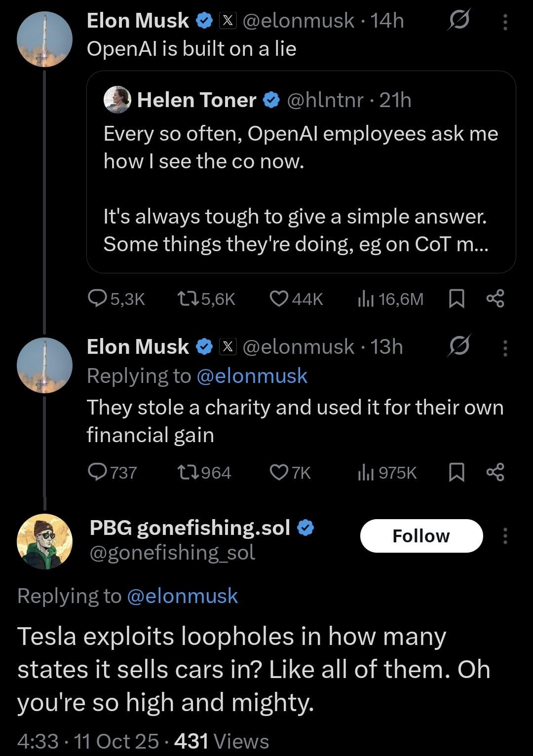Bookmark the OpenAI is built on a lie tweet
Image resolution: width=533 pixels, height=756 pixels.
tap(457, 299)
